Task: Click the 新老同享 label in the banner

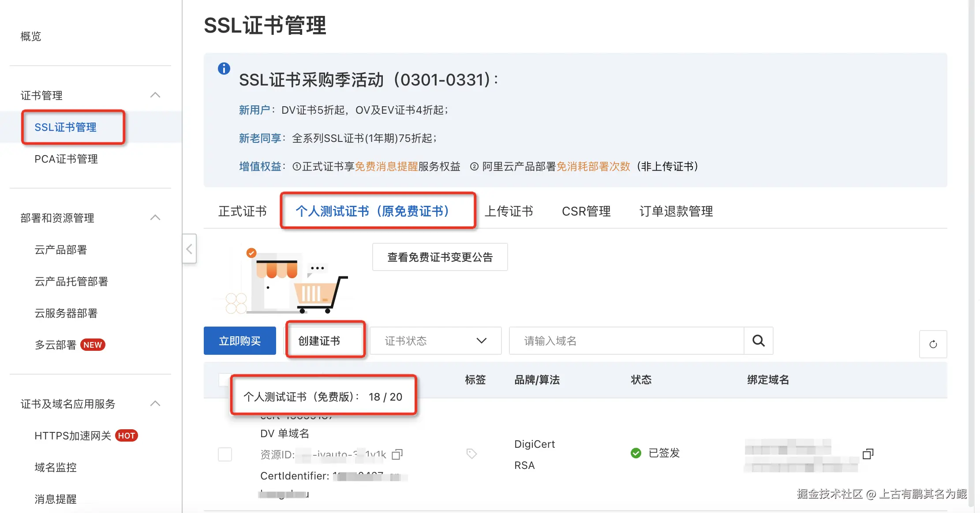Action: (x=260, y=138)
